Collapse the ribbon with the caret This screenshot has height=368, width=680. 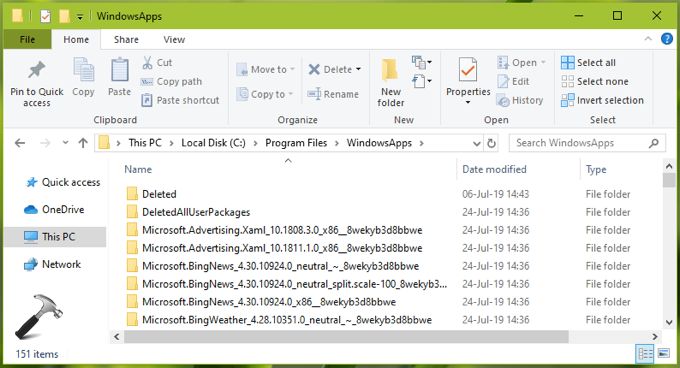coord(648,39)
